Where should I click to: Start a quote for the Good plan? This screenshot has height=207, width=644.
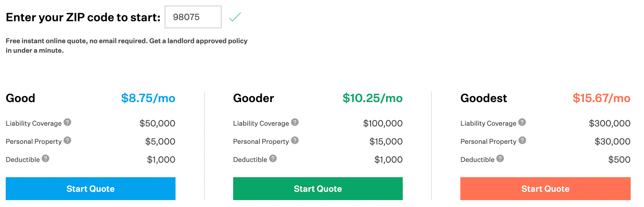[90, 189]
